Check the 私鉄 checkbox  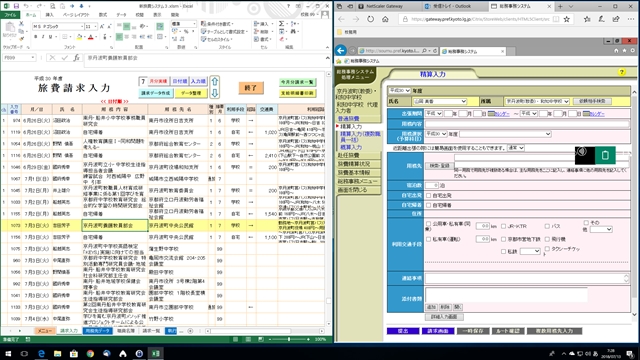[503, 252]
